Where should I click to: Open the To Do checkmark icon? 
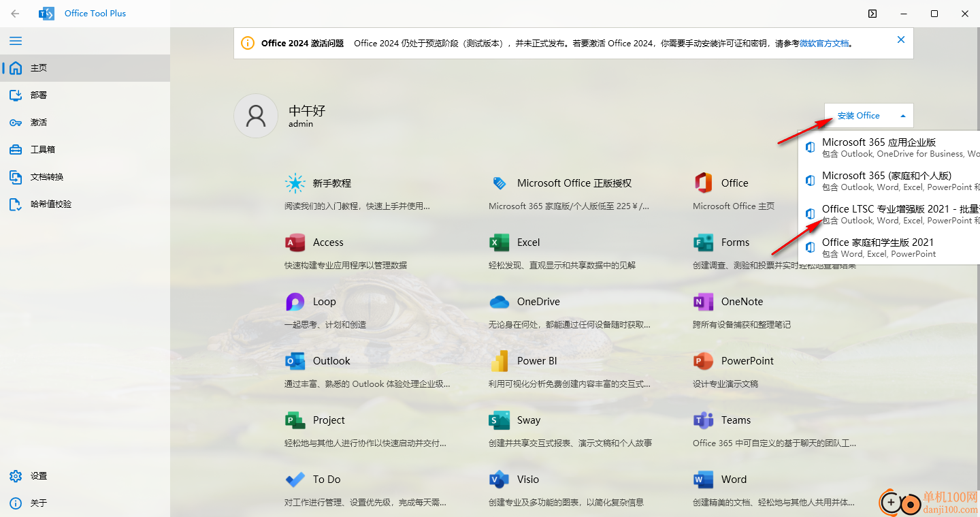click(x=295, y=480)
